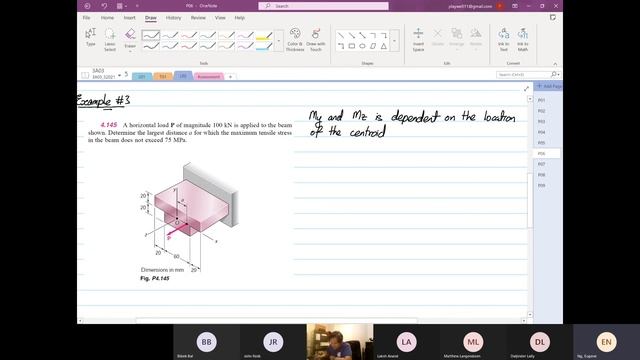
Task: Undo the last action from the title bar
Action: pos(104,6)
